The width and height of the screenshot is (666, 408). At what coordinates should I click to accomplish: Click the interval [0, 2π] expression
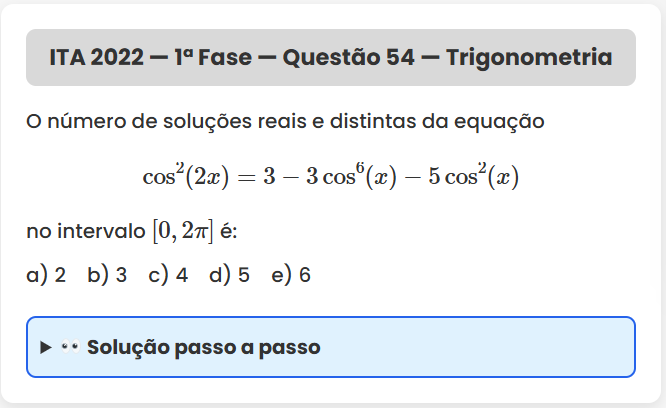181,232
